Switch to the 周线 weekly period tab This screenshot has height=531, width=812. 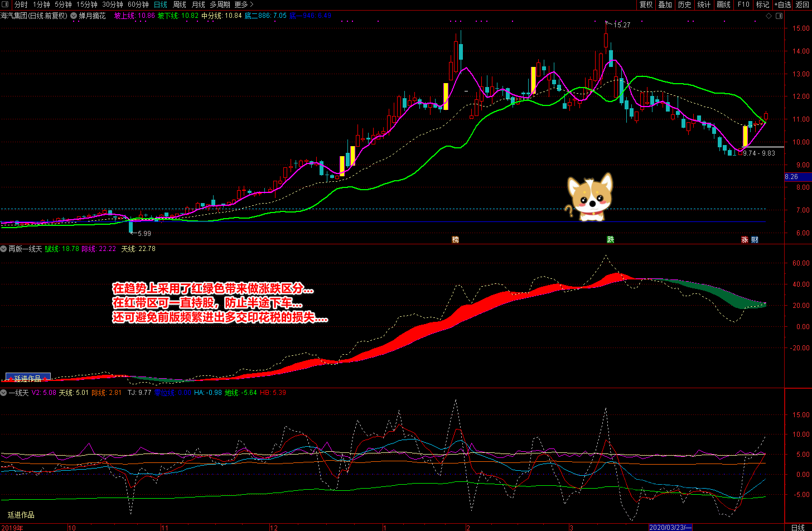coord(180,4)
